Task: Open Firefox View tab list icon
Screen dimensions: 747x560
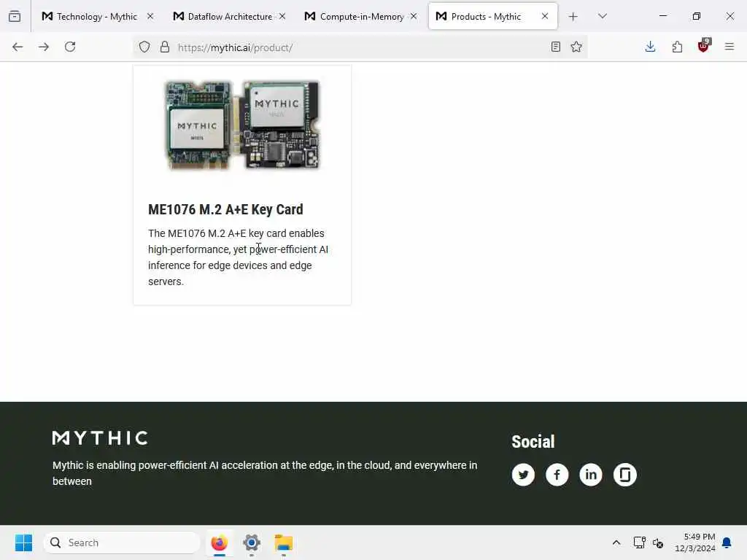Action: (x=15, y=16)
